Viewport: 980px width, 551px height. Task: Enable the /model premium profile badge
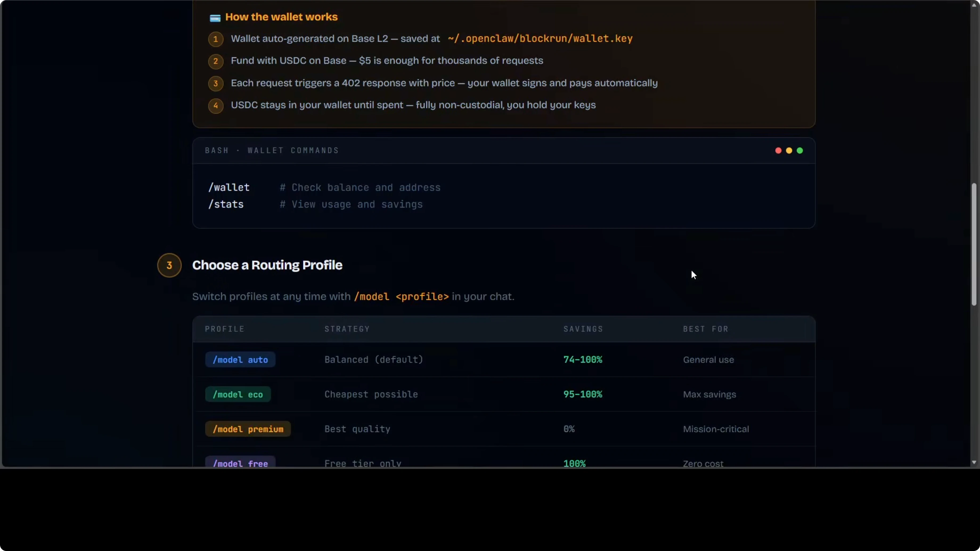[248, 429]
